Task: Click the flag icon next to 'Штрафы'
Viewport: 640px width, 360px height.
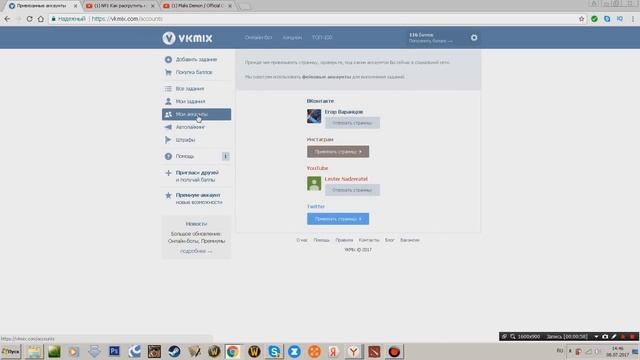Action: click(x=168, y=140)
